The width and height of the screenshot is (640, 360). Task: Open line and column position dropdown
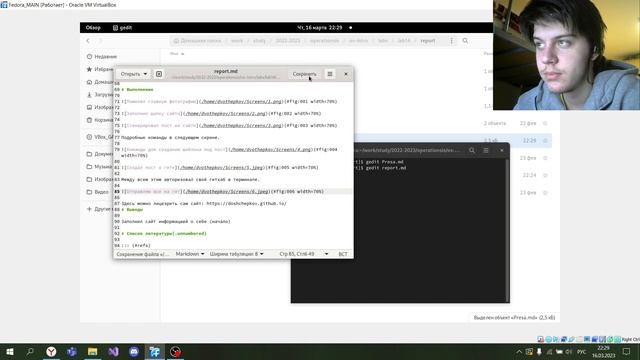pos(304,254)
